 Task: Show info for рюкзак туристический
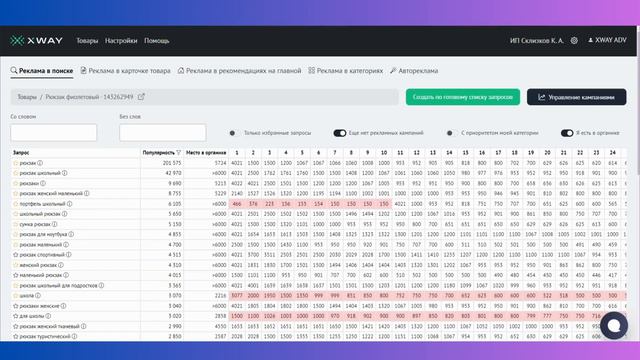74,336
